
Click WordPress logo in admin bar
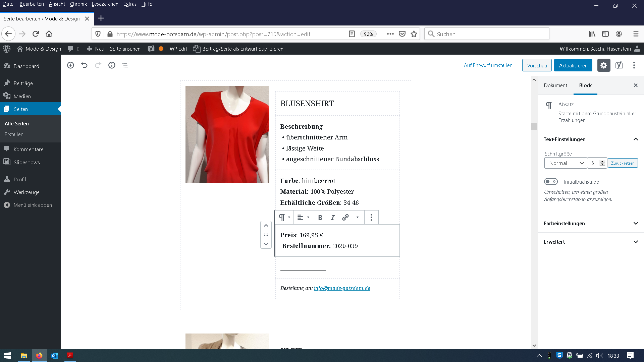click(7, 49)
